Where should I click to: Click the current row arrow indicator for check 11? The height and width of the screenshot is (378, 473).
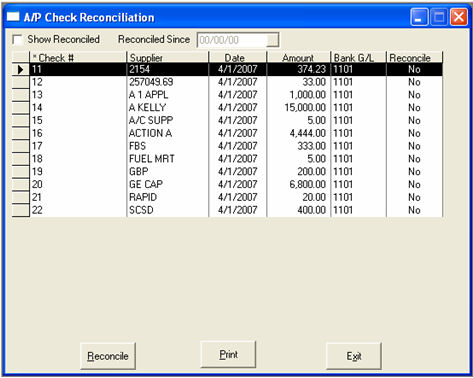click(21, 69)
